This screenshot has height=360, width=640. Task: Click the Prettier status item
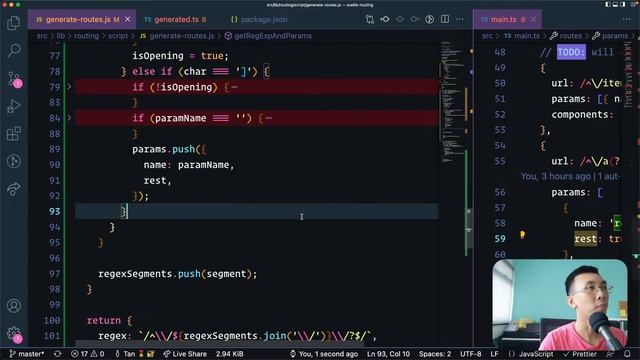coord(580,354)
